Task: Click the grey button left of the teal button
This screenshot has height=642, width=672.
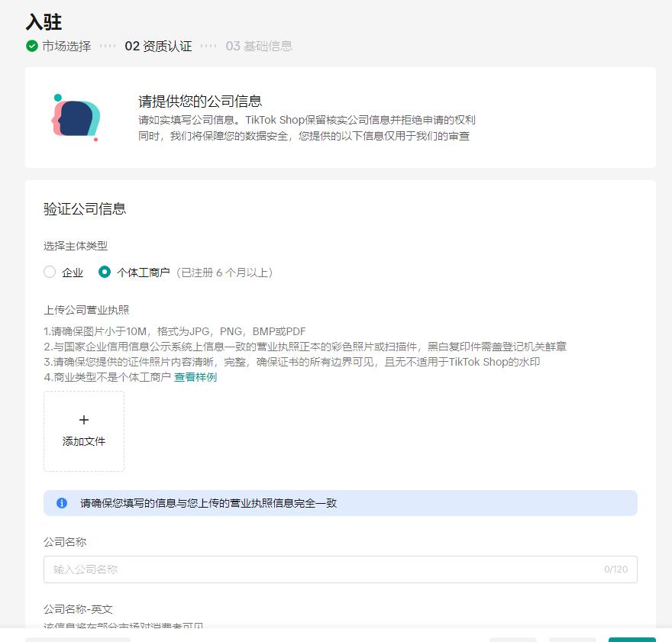Action: (572, 640)
